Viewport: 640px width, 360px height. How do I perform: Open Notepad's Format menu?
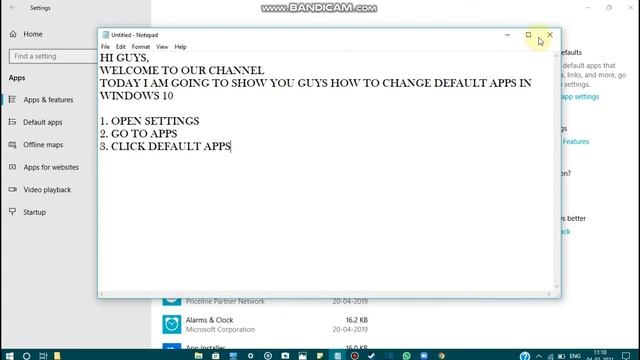[141, 47]
